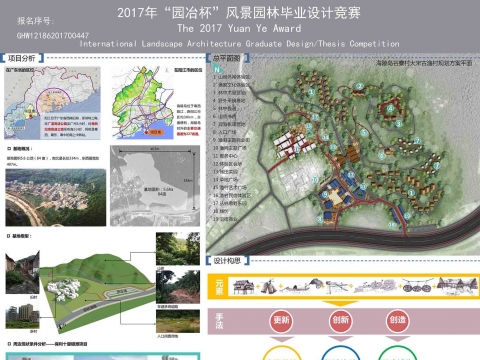Open the grassy field photo

click(178, 321)
